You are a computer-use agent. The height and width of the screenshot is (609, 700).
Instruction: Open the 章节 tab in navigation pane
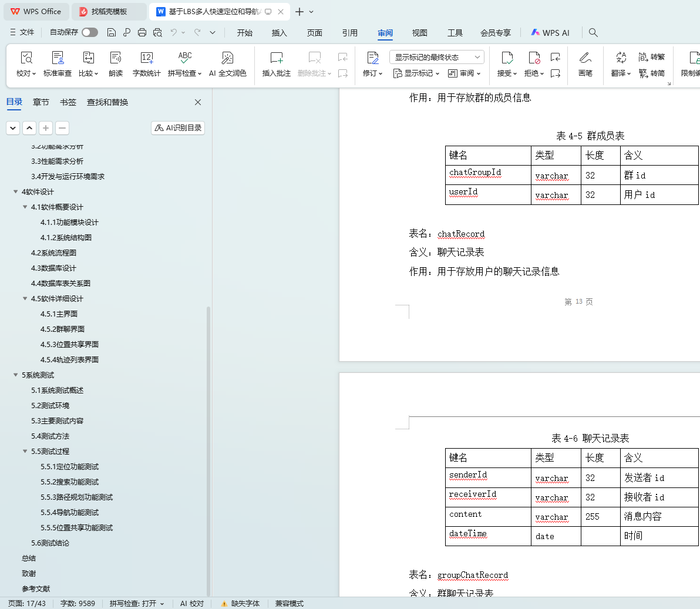click(x=41, y=102)
